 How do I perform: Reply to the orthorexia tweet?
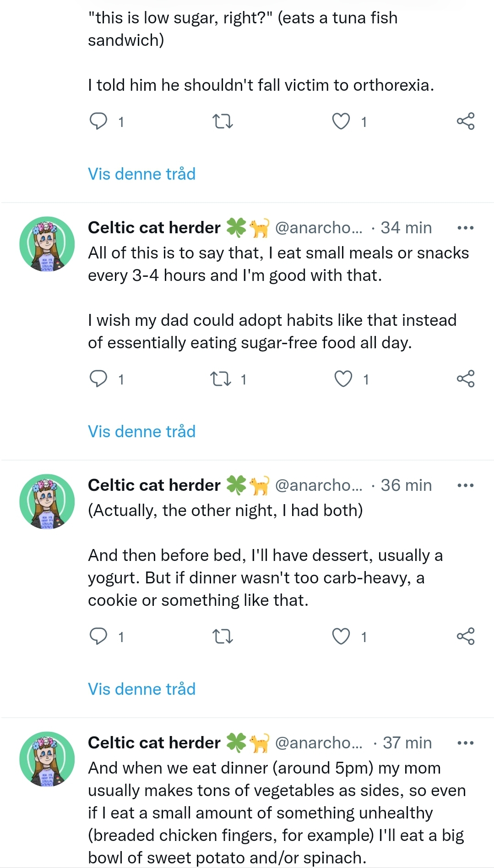tap(98, 121)
